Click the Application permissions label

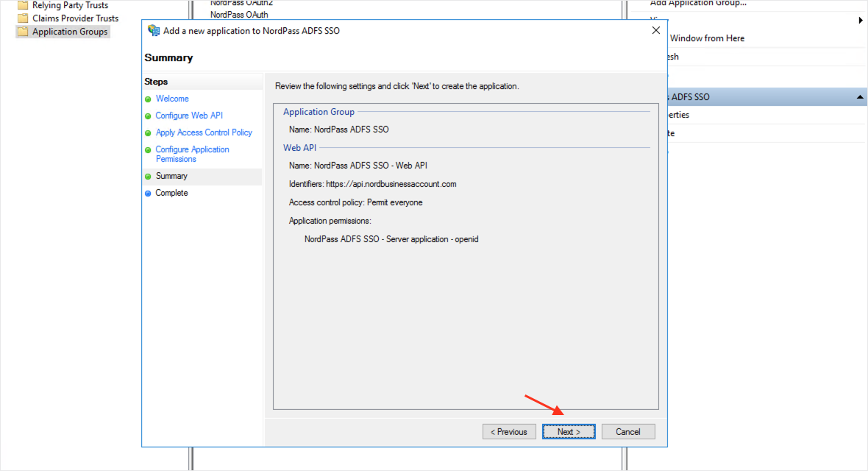[330, 221]
